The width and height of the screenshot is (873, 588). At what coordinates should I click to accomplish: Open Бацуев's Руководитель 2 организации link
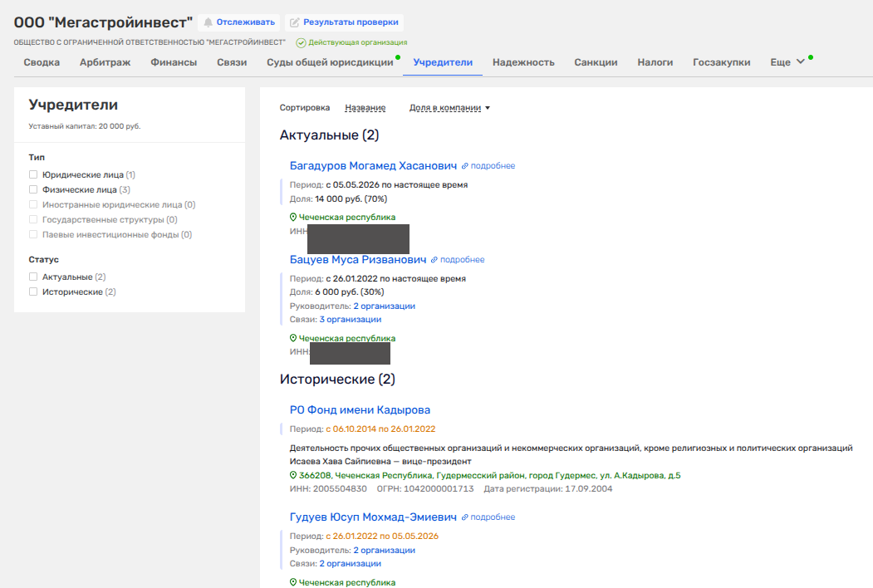pos(384,306)
